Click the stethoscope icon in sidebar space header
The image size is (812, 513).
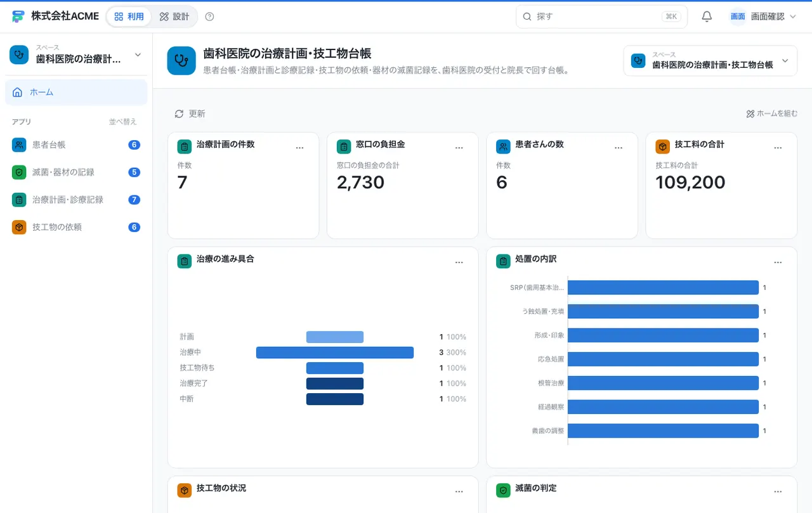point(19,55)
